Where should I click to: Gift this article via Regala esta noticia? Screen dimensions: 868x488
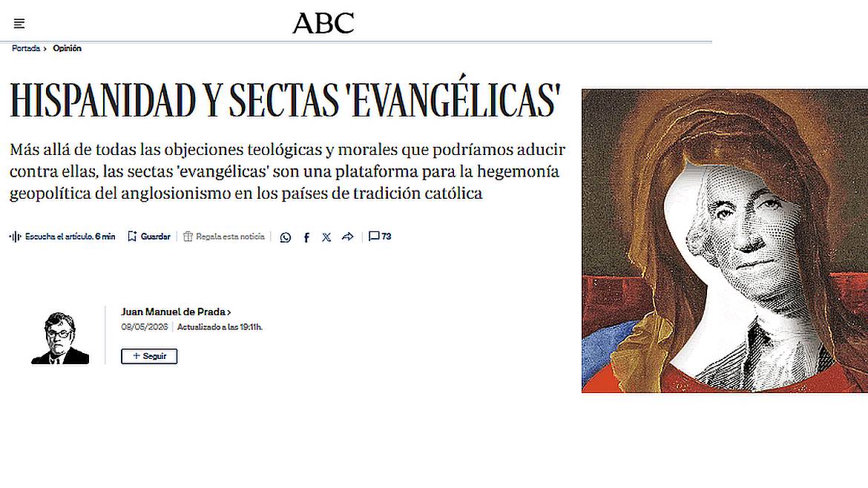point(223,237)
